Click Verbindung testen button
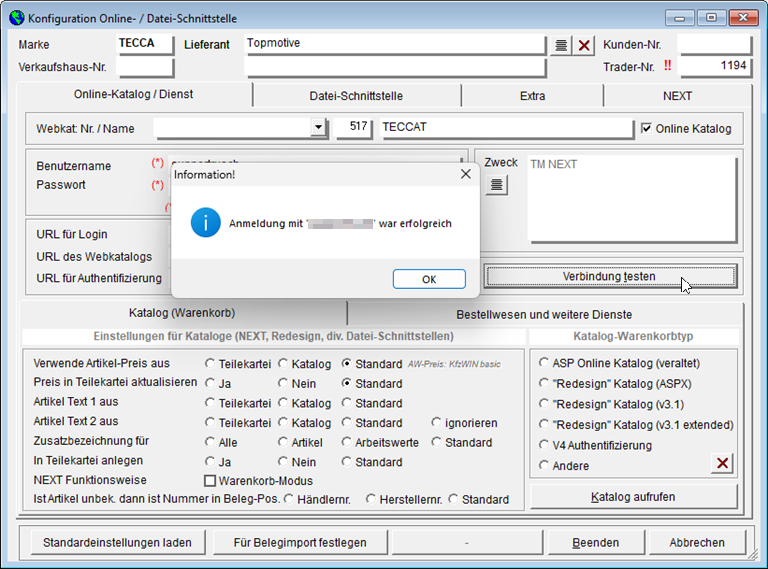Screen dimensions: 768x569 click(x=610, y=276)
